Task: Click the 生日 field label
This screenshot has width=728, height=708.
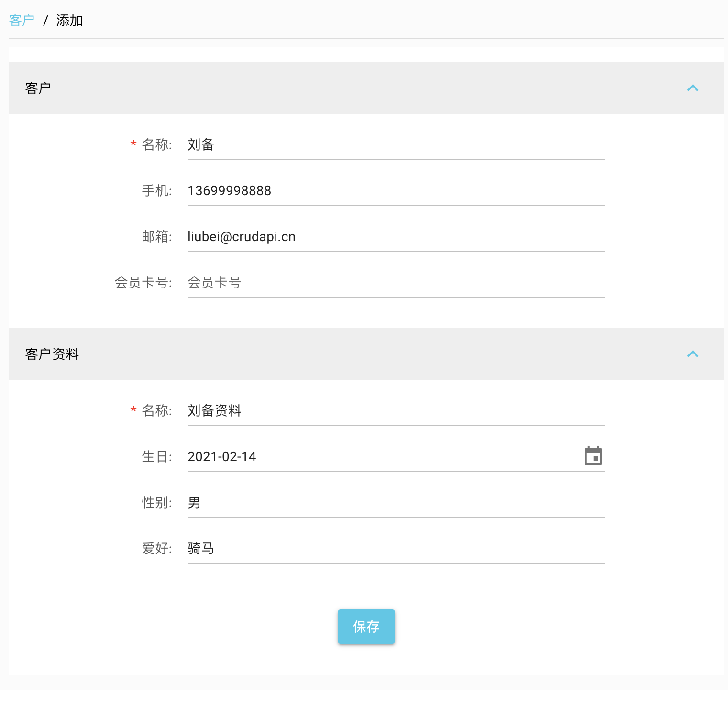Action: [156, 456]
